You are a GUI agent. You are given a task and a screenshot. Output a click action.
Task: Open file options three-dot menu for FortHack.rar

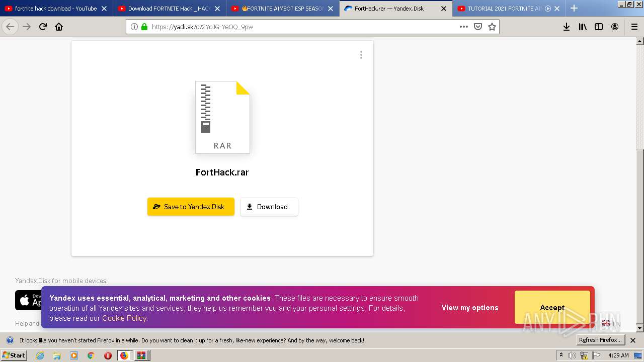click(361, 55)
